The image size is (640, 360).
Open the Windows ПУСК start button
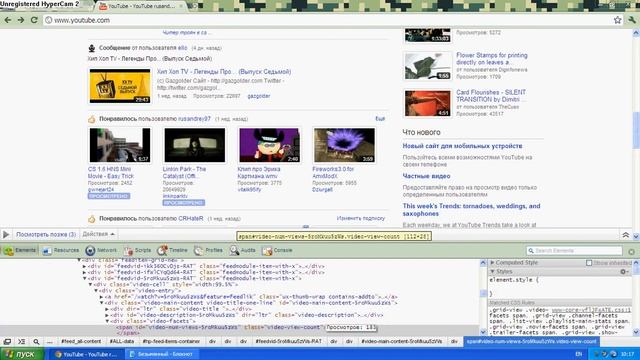click(x=21, y=354)
